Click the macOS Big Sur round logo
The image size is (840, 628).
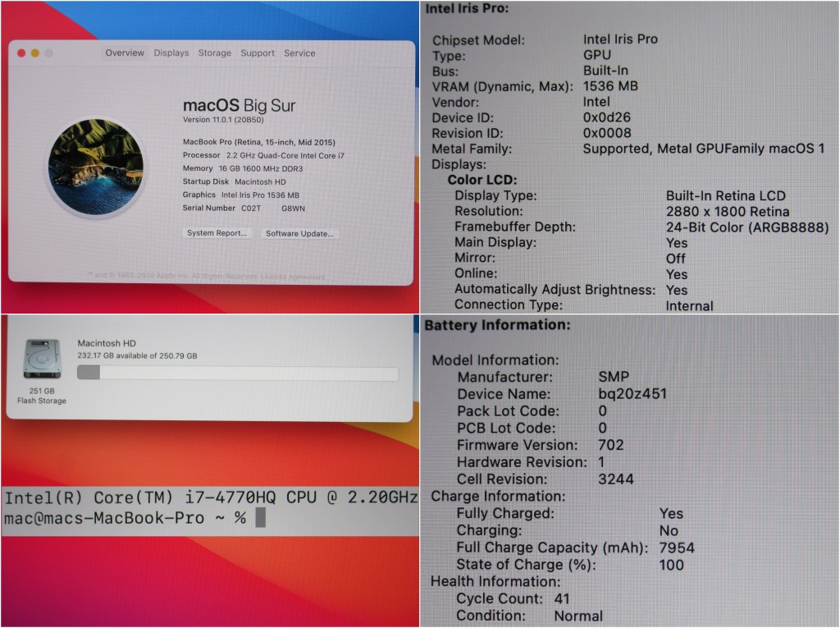pos(95,167)
